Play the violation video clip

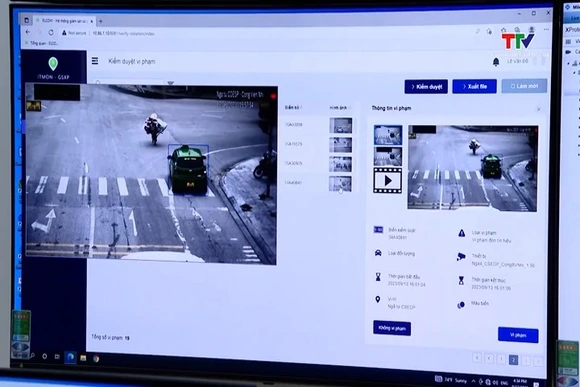tap(388, 181)
